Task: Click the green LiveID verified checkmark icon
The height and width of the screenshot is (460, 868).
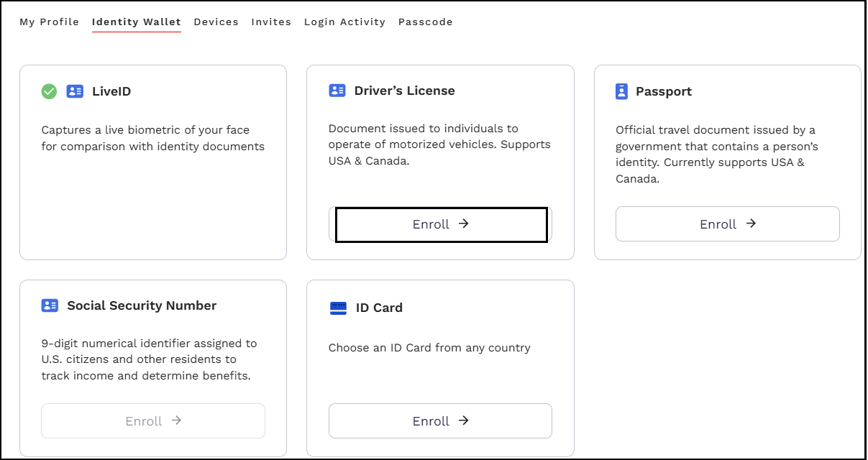Action: tap(49, 91)
